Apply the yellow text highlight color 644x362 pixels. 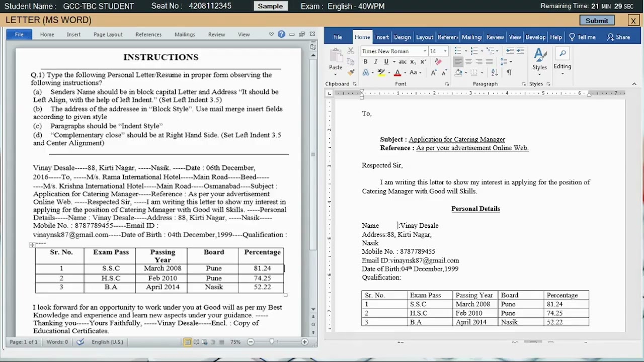[x=381, y=73]
